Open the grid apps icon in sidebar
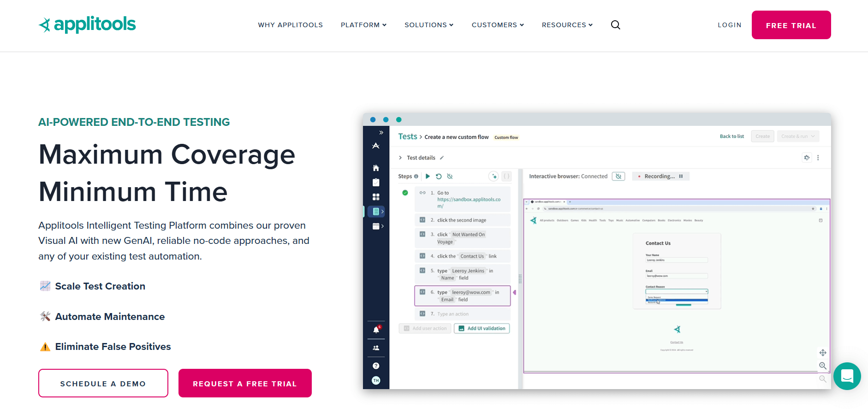The height and width of the screenshot is (414, 868). (376, 197)
